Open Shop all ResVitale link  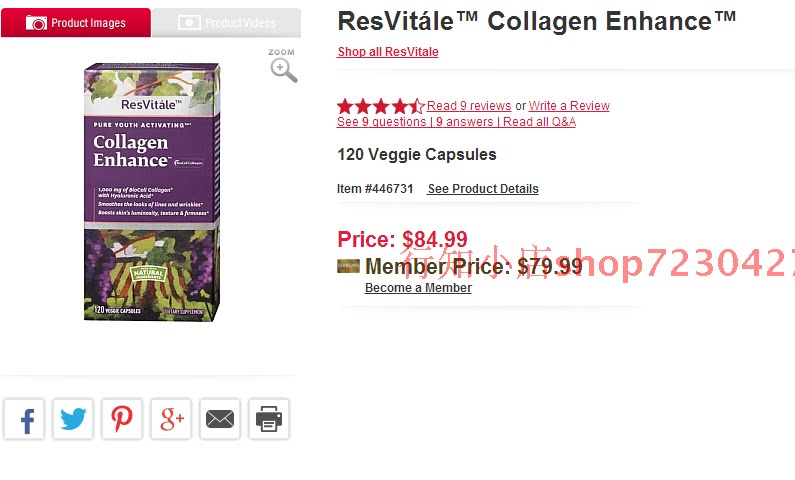tap(388, 52)
